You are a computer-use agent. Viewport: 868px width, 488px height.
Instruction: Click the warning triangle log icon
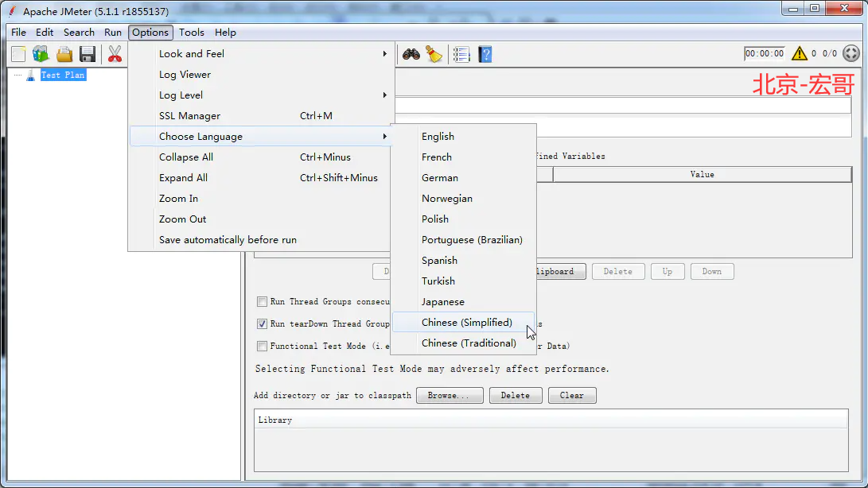(x=799, y=53)
